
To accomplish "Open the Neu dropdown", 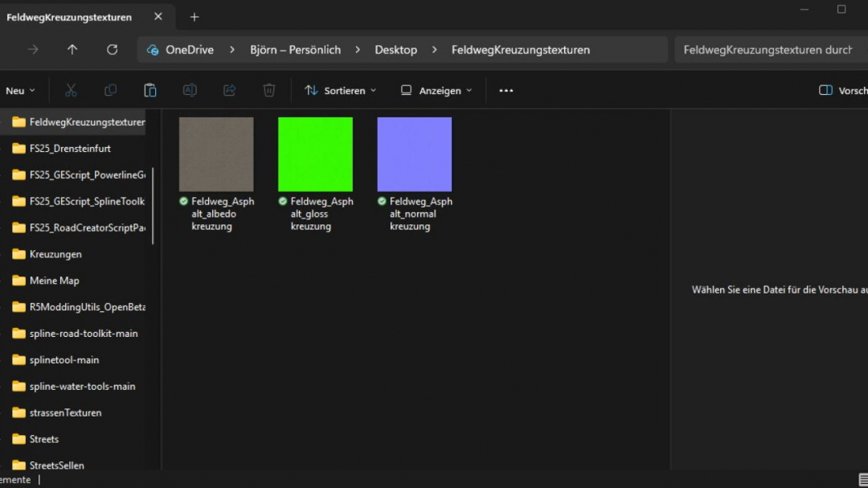I will (16, 90).
